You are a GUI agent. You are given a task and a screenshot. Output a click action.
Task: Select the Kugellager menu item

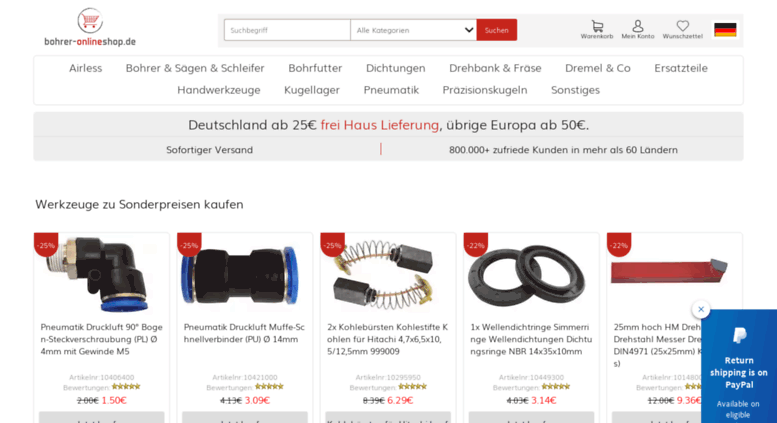pyautogui.click(x=312, y=90)
